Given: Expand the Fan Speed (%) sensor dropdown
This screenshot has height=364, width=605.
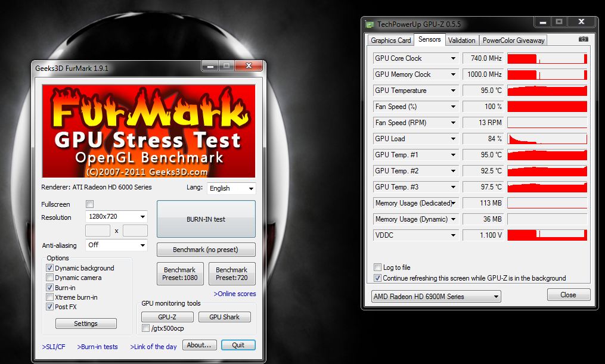Looking at the screenshot, I should tap(454, 107).
